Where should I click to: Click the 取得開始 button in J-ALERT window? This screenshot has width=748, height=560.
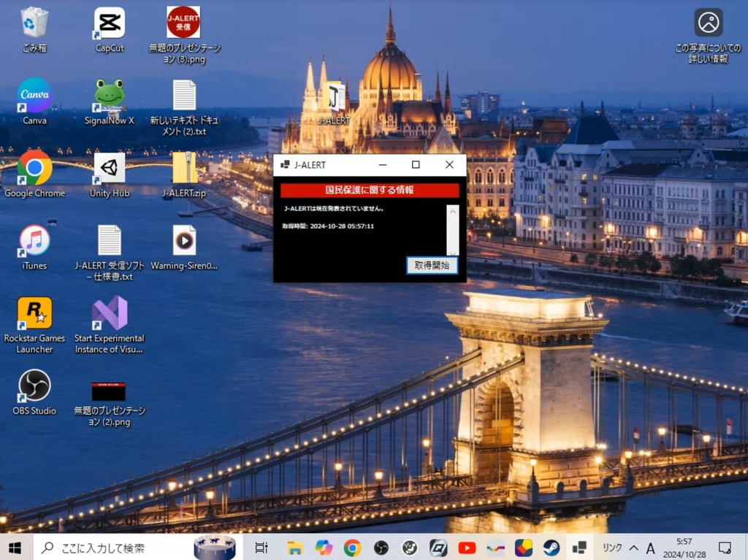pyautogui.click(x=432, y=265)
